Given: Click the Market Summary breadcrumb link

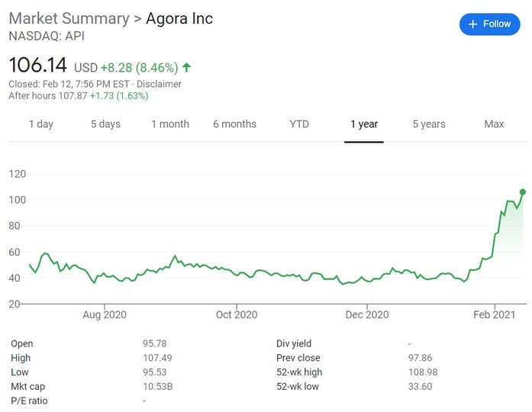Looking at the screenshot, I should [69, 18].
